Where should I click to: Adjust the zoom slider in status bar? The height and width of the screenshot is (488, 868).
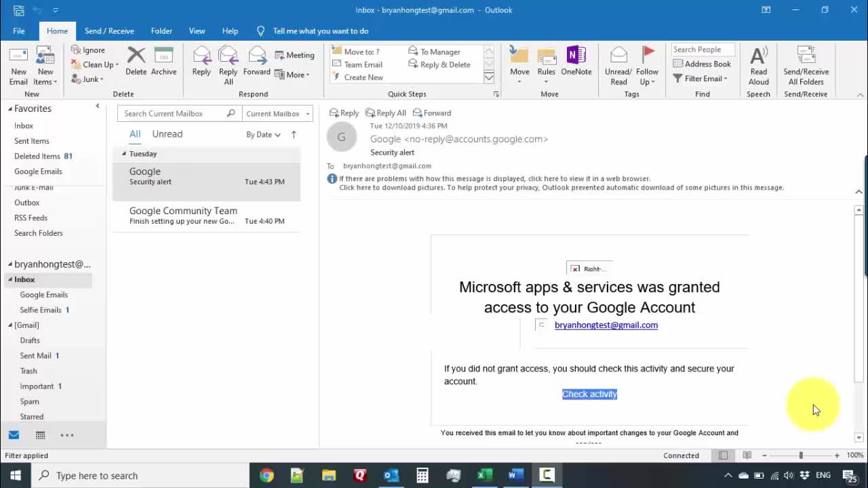[801, 455]
